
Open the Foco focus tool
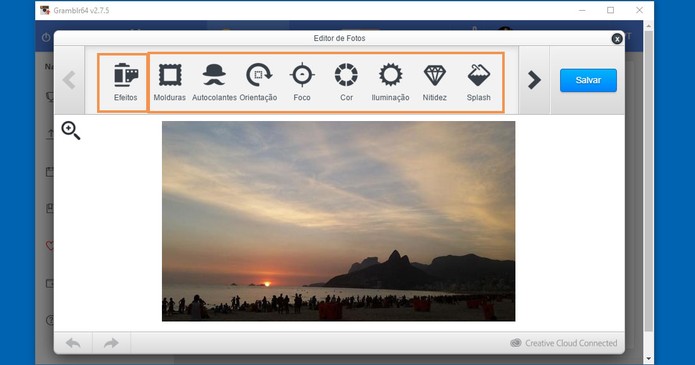click(302, 82)
